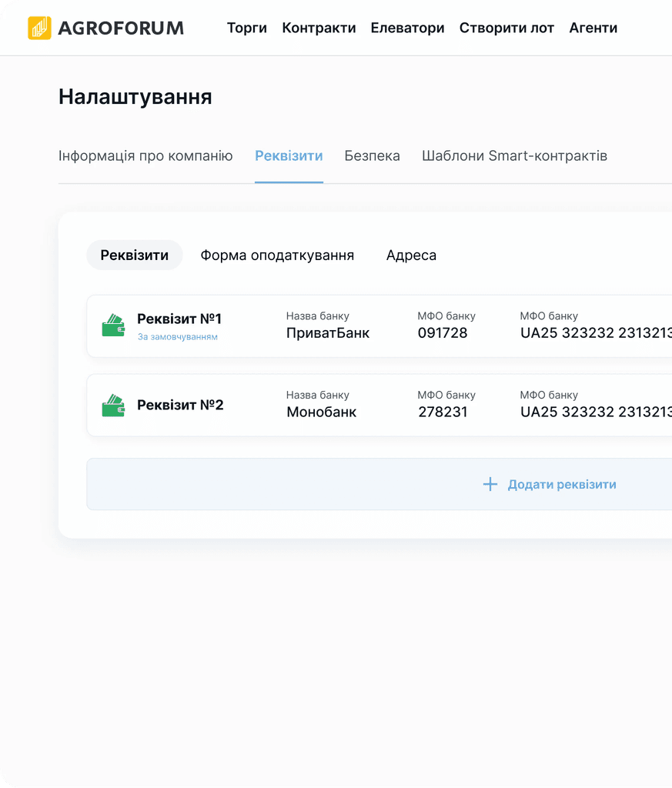Open Створити лот in the header

(507, 28)
